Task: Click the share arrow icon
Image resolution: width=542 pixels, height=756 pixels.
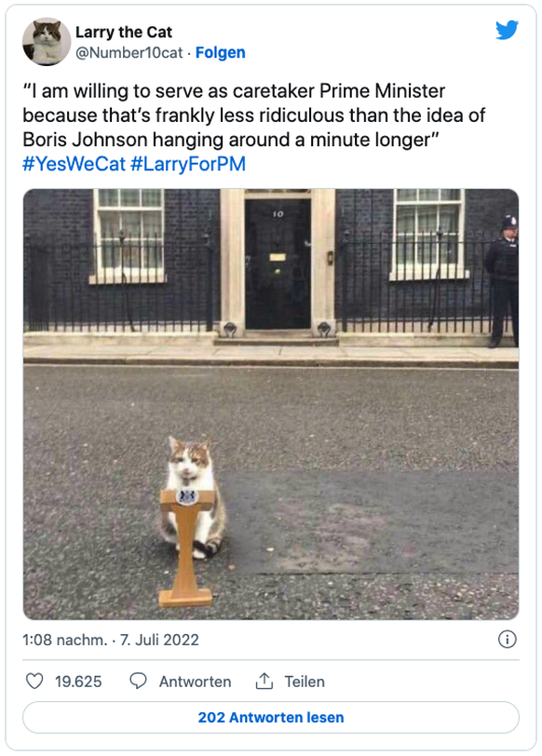Action: click(x=264, y=681)
